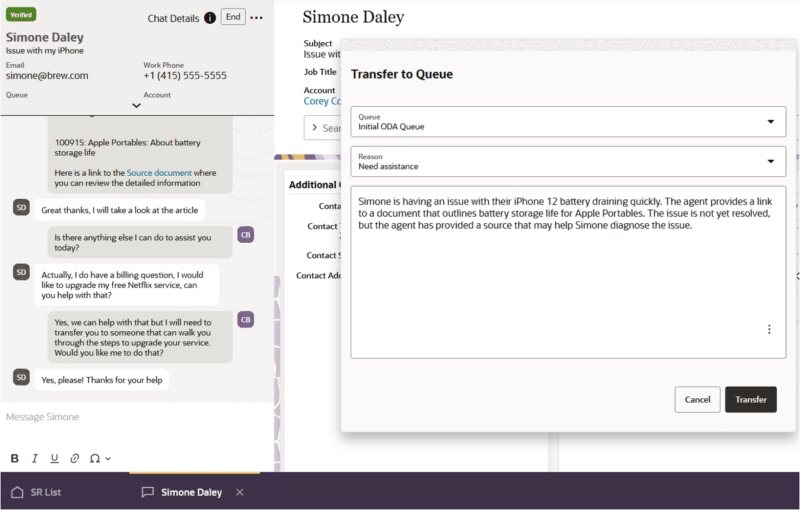Select the Simone Daley tab
The image size is (800, 510).
coord(190,492)
